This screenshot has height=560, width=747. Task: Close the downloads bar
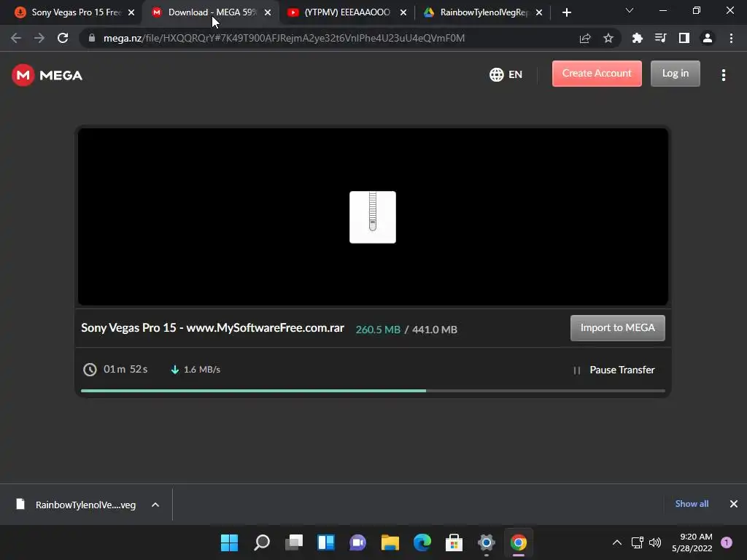click(733, 504)
